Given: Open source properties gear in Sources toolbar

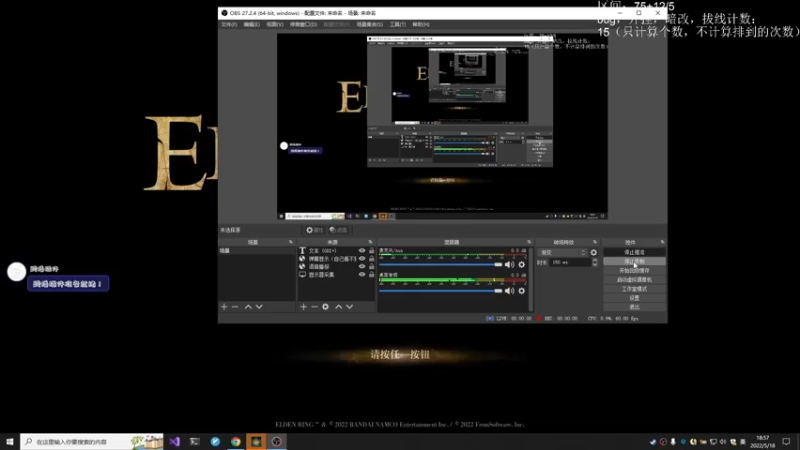Looking at the screenshot, I should click(x=326, y=307).
